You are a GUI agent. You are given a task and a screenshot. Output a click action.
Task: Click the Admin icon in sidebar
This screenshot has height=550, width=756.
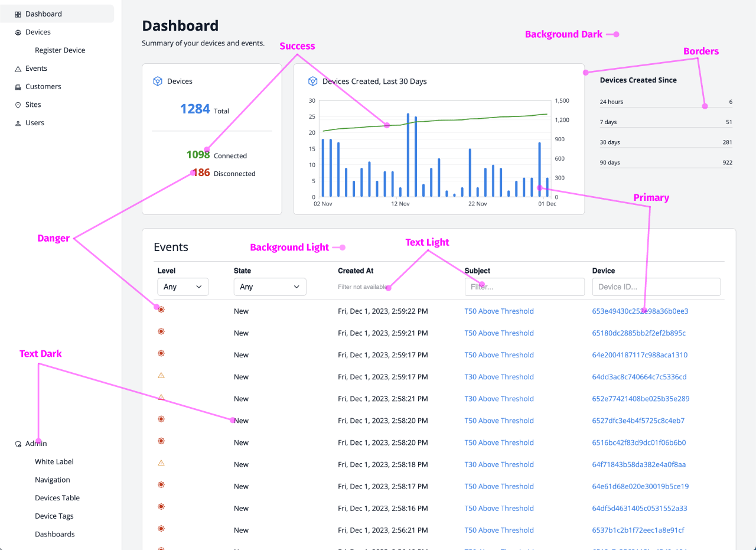(x=18, y=444)
